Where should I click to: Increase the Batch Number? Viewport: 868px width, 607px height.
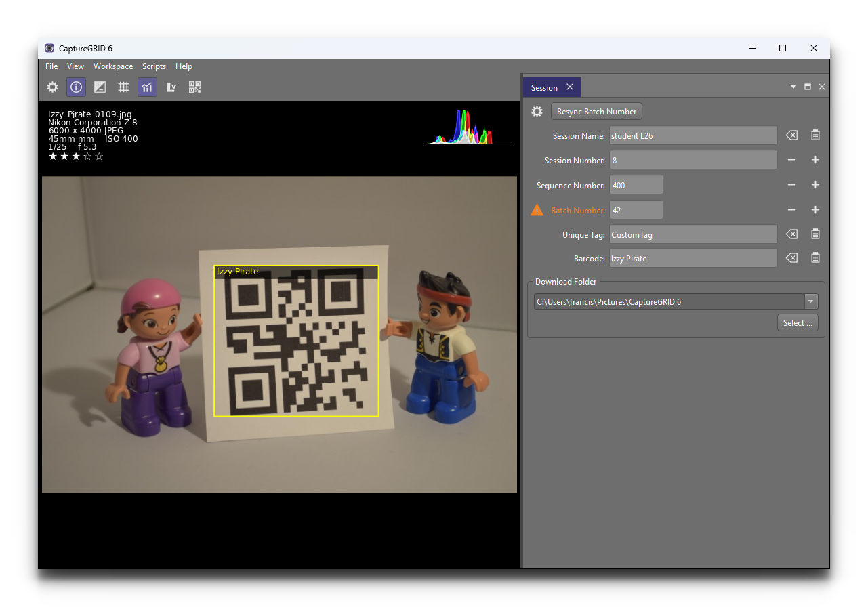coord(815,210)
